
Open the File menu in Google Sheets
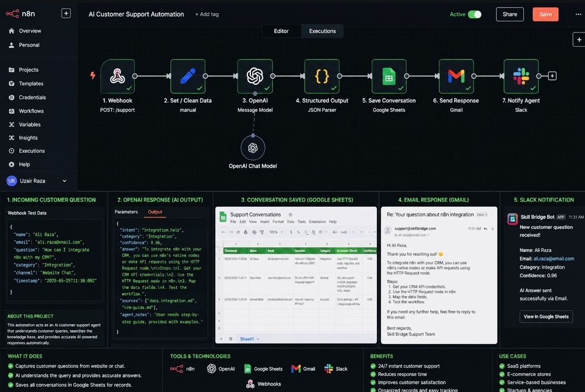pos(233,222)
